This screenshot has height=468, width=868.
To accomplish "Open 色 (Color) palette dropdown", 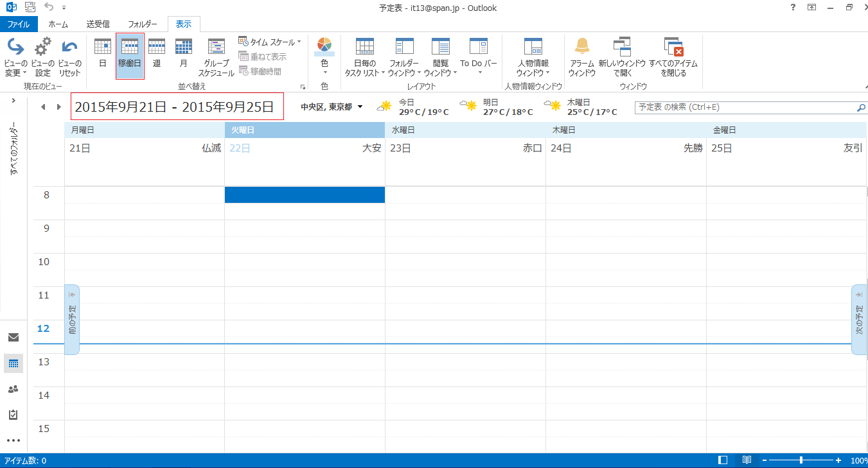I will [x=324, y=57].
